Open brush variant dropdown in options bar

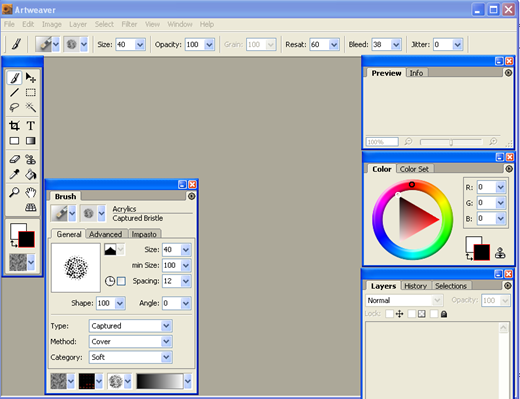coord(84,44)
